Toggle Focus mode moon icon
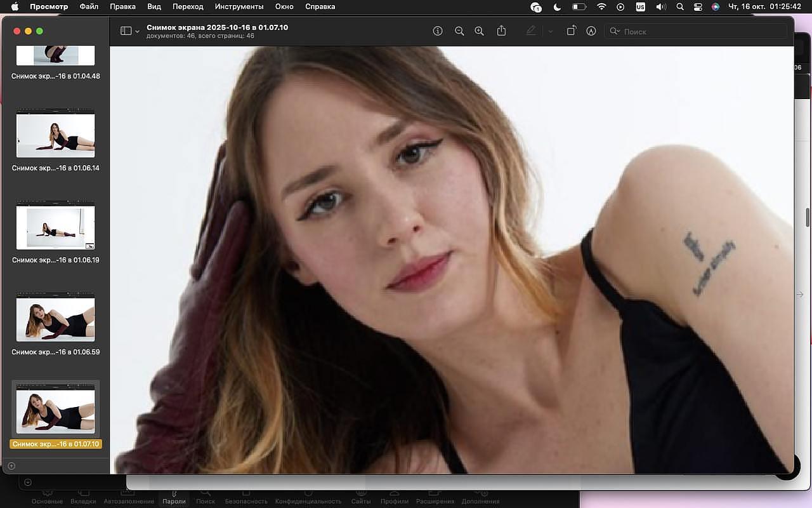 point(558,7)
